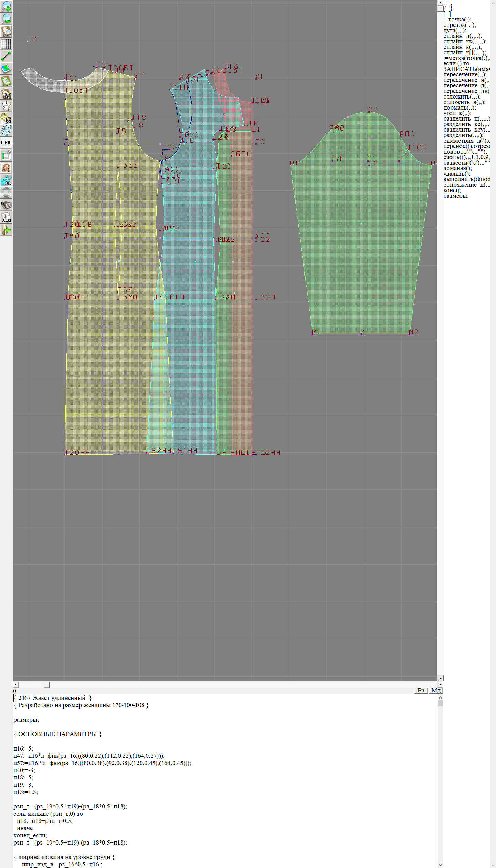Insert the 'дуга(,,,);' command from list
The image size is (496, 868).
click(x=454, y=30)
